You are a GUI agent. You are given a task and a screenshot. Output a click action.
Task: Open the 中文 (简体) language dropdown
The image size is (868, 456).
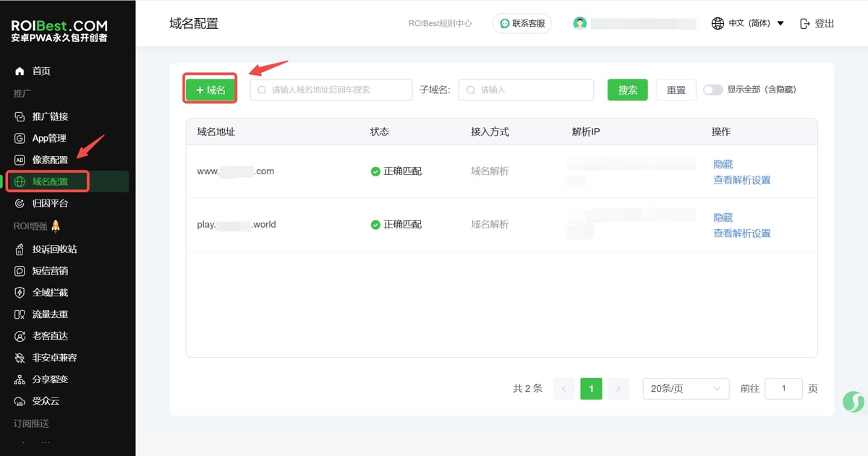(x=748, y=23)
